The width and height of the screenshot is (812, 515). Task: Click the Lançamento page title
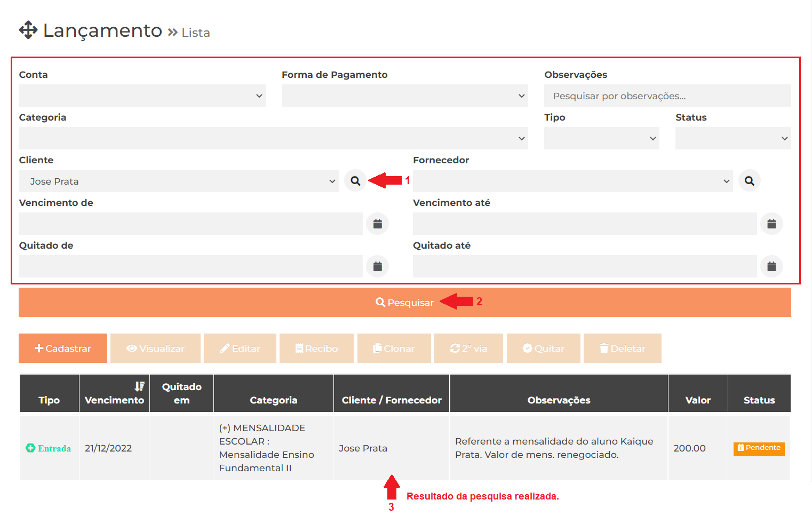click(102, 30)
